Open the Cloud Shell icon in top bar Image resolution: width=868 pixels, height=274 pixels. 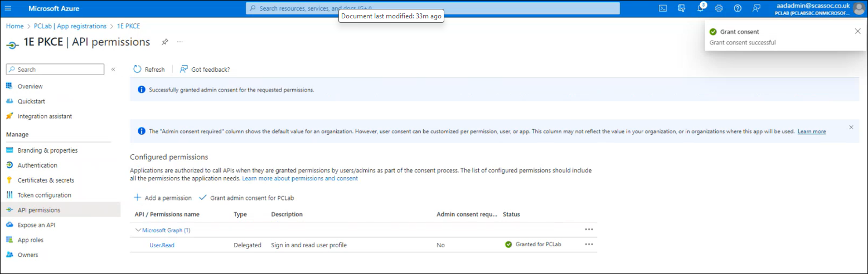point(663,8)
